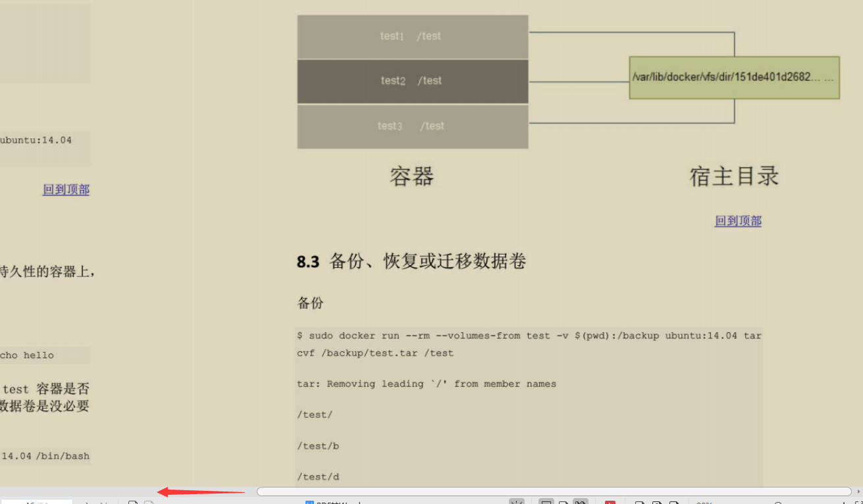
Task: Open the page navigation forward arrow
Action: pos(88,501)
